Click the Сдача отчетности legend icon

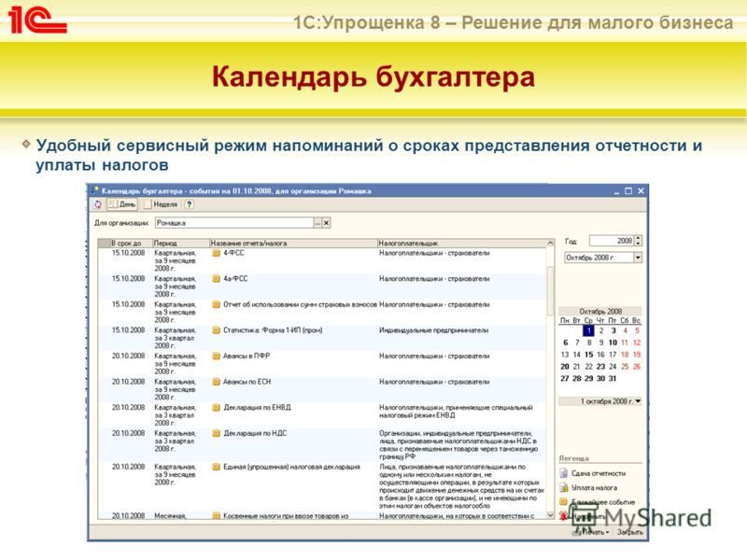pos(564,473)
